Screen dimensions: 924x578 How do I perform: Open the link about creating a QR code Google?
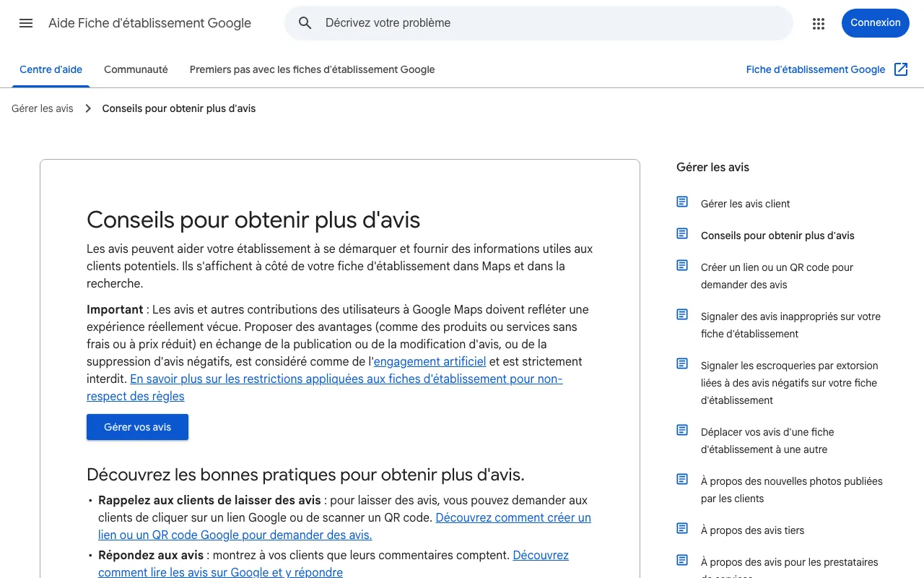(344, 526)
